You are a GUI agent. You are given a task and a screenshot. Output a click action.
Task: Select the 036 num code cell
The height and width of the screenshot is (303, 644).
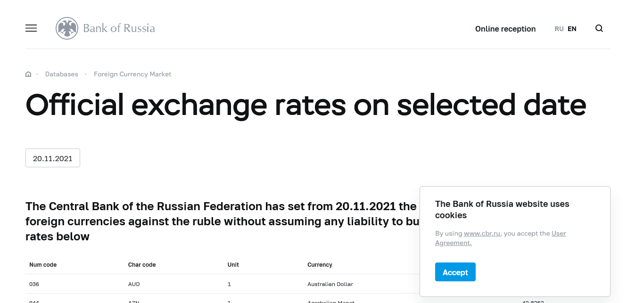(34, 284)
